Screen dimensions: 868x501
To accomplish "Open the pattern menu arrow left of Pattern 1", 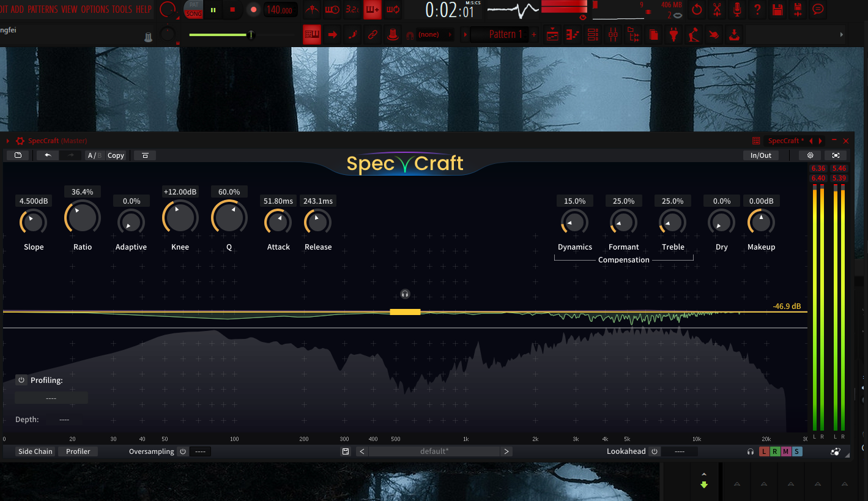I will [x=465, y=35].
